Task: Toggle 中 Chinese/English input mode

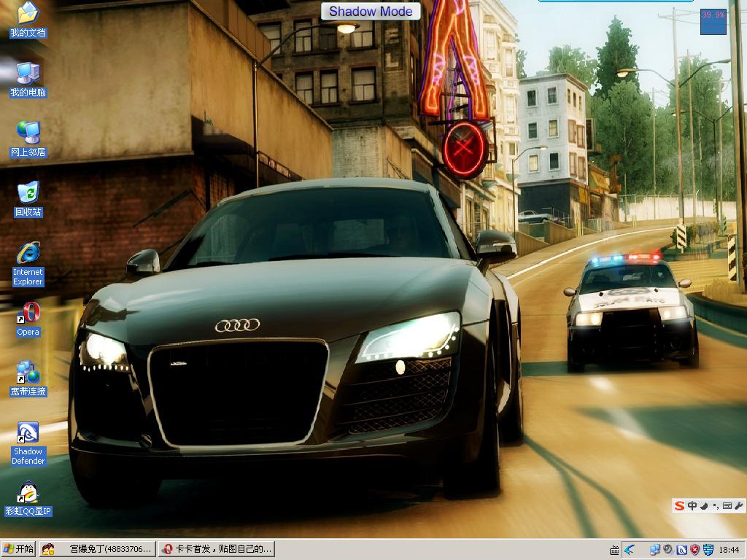Action: tap(692, 505)
